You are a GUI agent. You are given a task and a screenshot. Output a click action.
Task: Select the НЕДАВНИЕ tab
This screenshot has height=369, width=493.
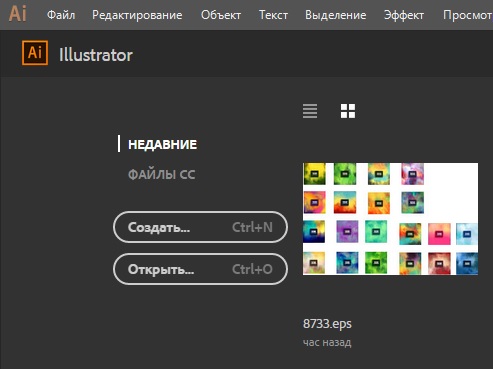(163, 144)
